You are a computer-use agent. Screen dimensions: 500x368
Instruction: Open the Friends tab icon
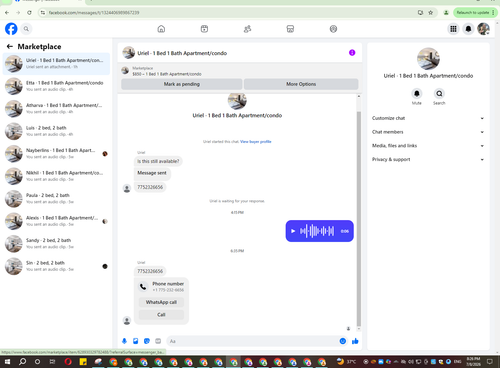247,29
